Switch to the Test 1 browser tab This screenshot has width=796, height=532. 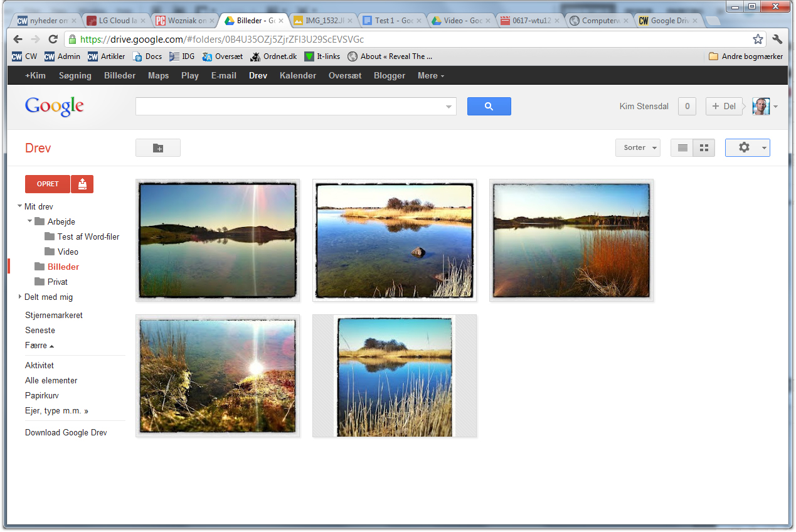tap(393, 21)
